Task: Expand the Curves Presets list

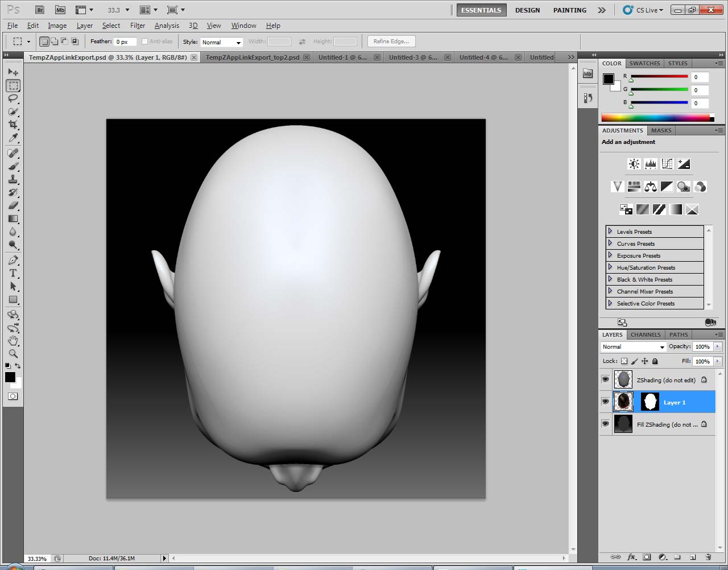Action: coord(610,243)
